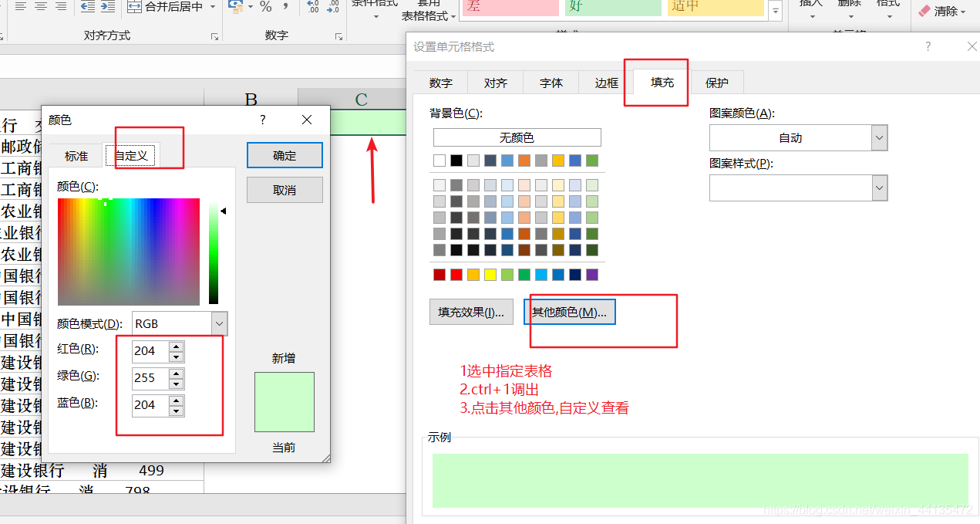The image size is (980, 524).
Task: Click the Comma Style icon
Action: pyautogui.click(x=285, y=8)
